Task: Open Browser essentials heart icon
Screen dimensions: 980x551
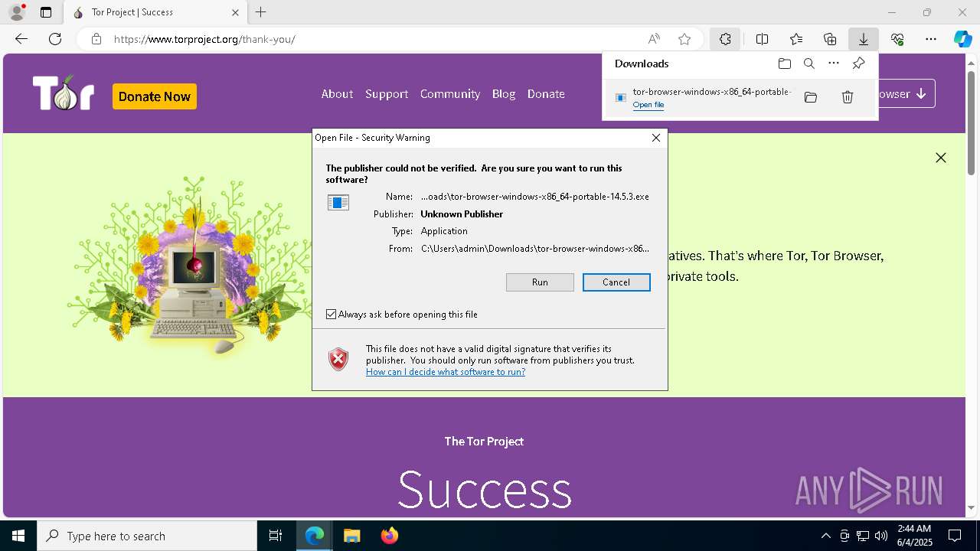Action: coord(897,39)
